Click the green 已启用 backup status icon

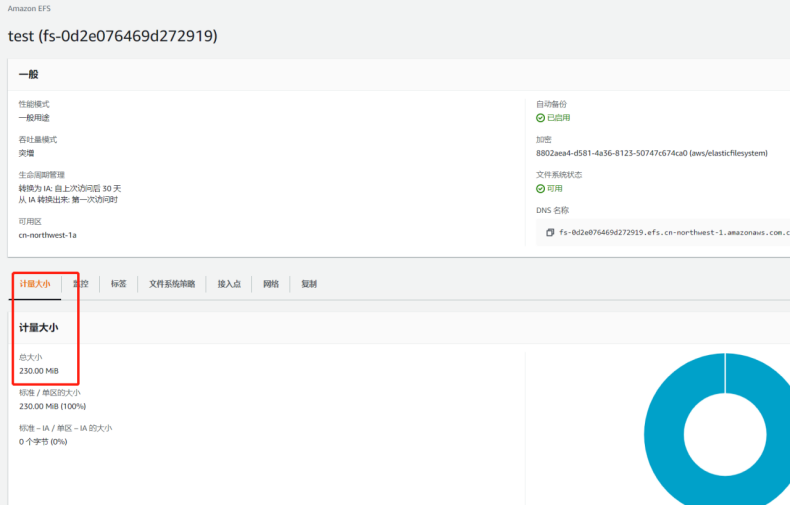[541, 118]
